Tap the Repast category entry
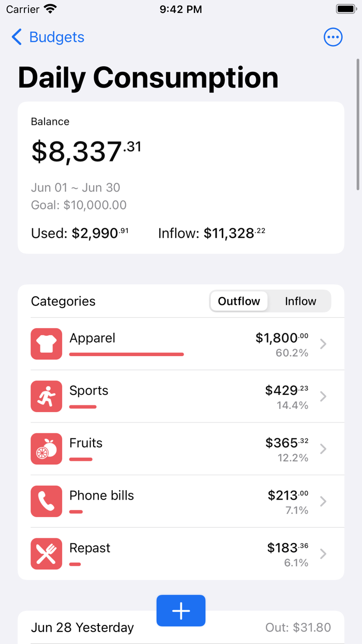Screen dimensions: 362x644 [181, 554]
